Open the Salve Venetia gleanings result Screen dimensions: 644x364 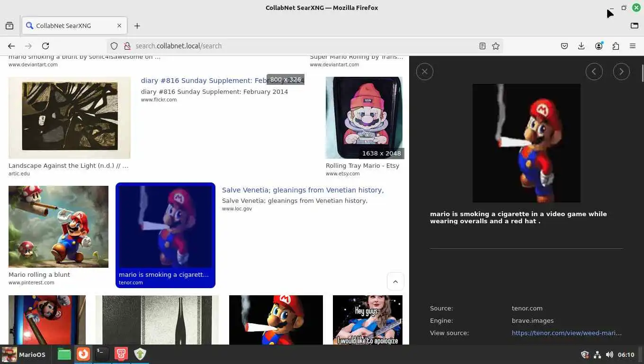[x=303, y=190]
